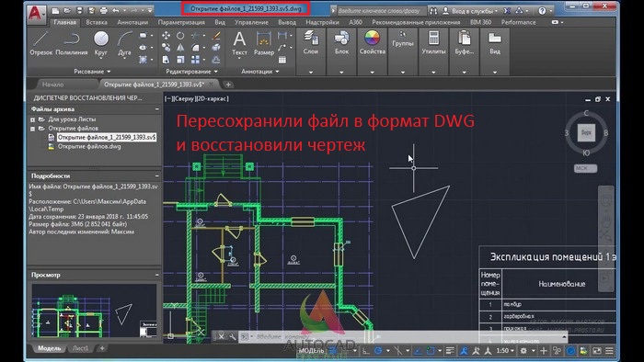Viewport: 644px width, 362px height.
Task: Collapse the Открытие файлов folder
Action: [32, 129]
